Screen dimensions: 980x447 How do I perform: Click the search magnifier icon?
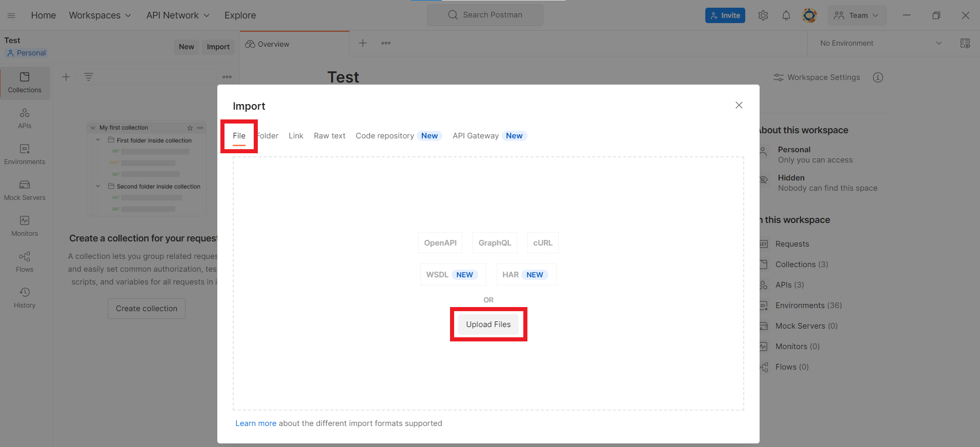pos(453,15)
